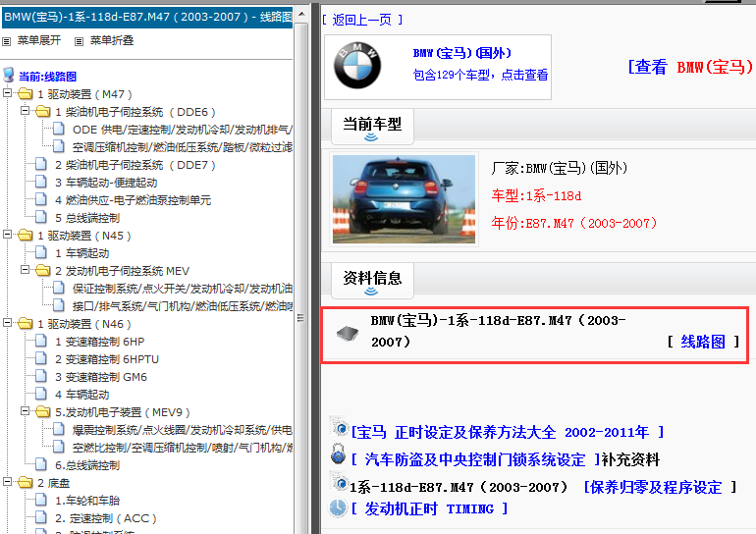Click folder icon of 1 驱动装置 (N46)
The height and width of the screenshot is (534, 756).
tap(26, 323)
